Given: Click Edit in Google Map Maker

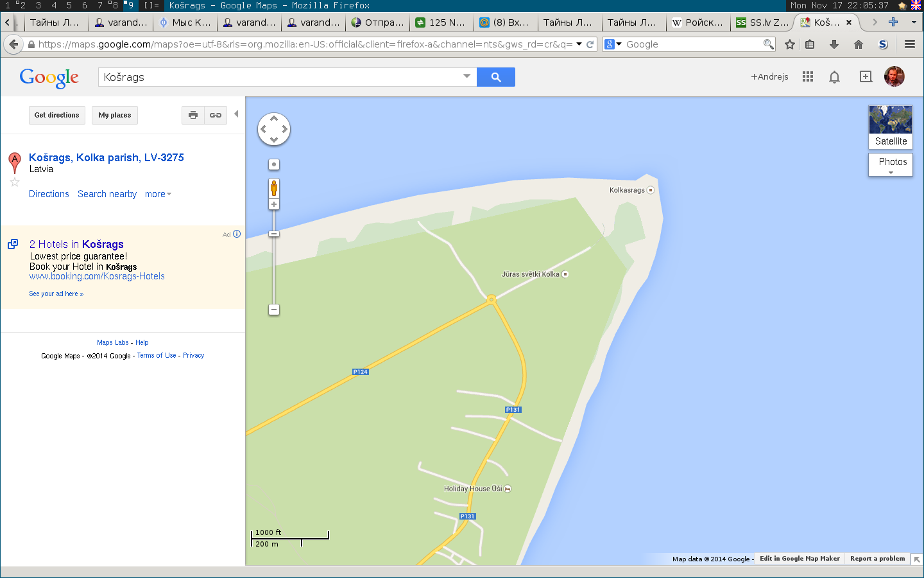Looking at the screenshot, I should (x=800, y=559).
